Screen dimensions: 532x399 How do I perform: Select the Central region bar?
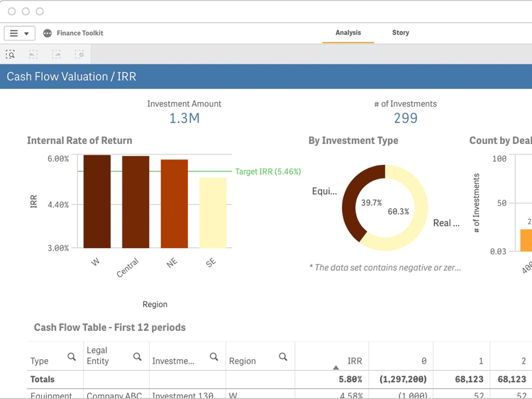coord(136,202)
